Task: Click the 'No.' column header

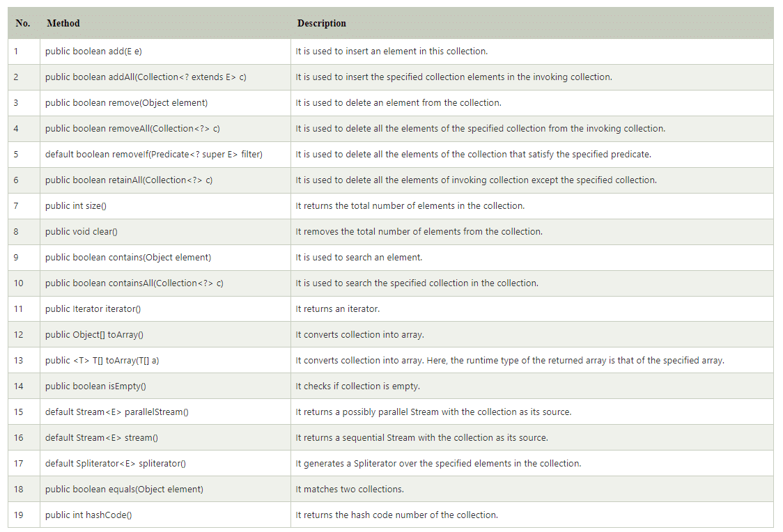Action: click(24, 23)
